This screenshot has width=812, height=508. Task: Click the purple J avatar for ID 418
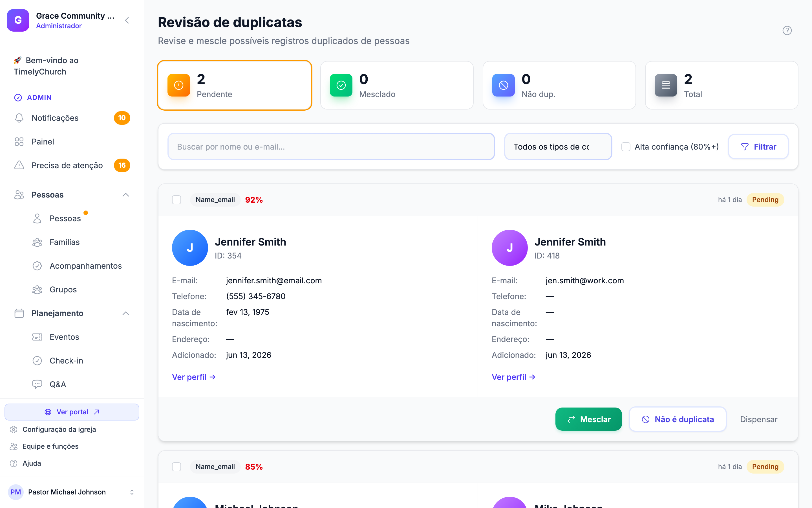(x=510, y=248)
